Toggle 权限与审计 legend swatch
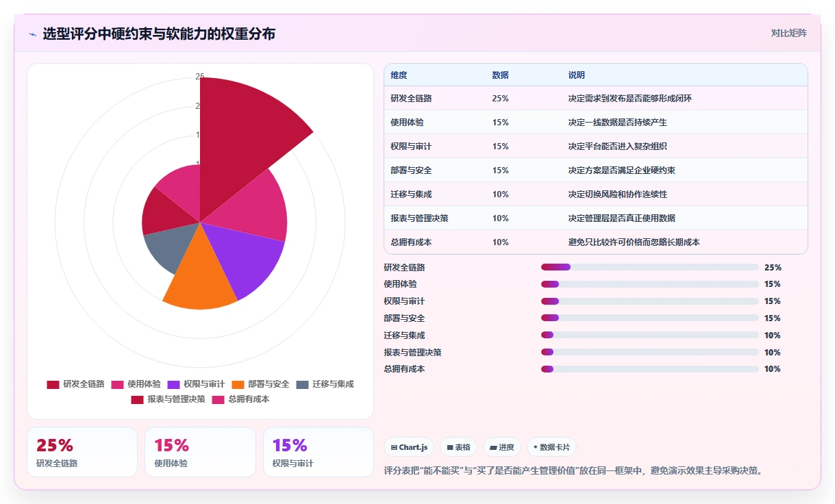The height and width of the screenshot is (504, 835). (x=173, y=385)
